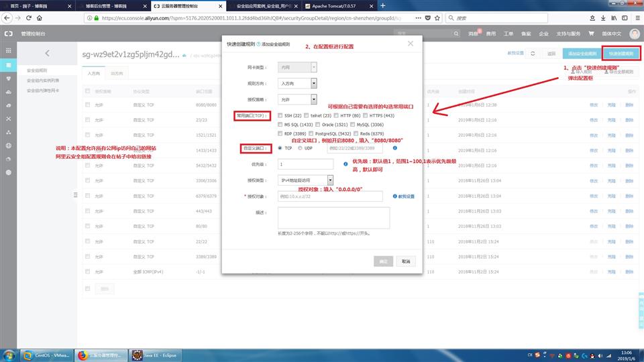The height and width of the screenshot is (362, 644).
Task: Open the page actions three-dot icon
Action: (x=418, y=18)
